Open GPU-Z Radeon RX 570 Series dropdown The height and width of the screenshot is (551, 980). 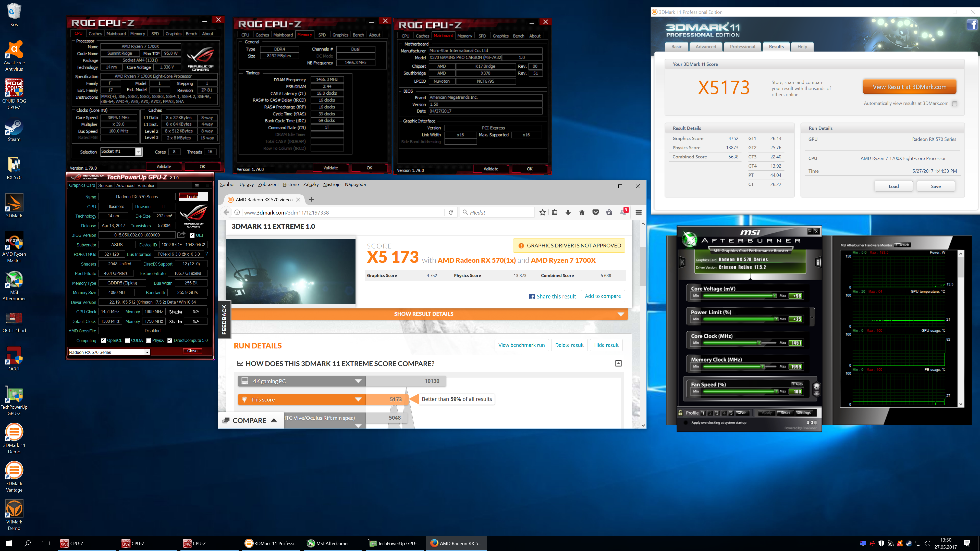pos(109,352)
